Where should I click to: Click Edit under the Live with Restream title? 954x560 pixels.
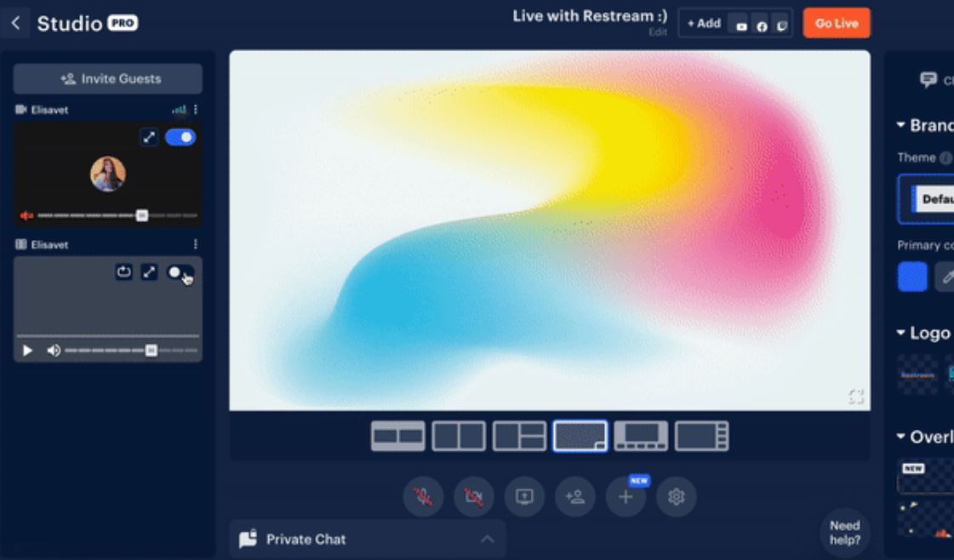658,33
